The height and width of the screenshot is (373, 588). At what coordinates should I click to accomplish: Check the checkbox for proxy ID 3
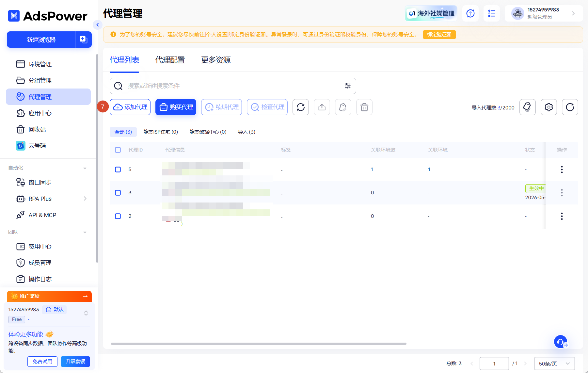coord(118,193)
